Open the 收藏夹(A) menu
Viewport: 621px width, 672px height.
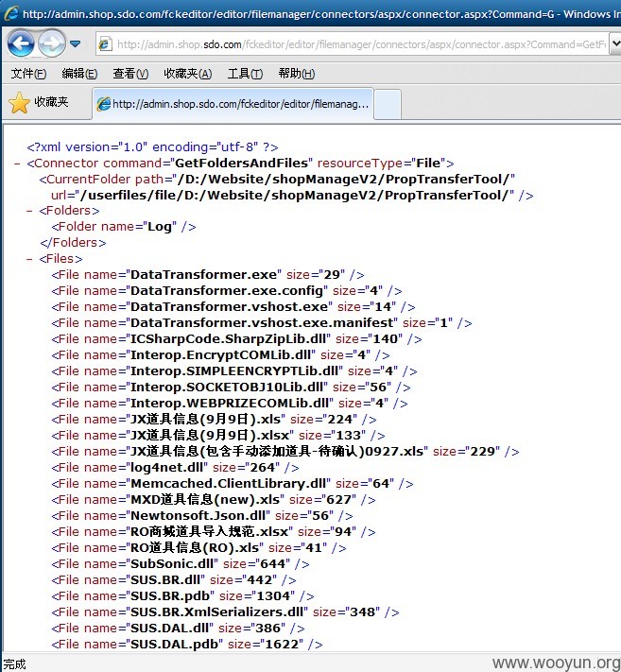pyautogui.click(x=188, y=74)
